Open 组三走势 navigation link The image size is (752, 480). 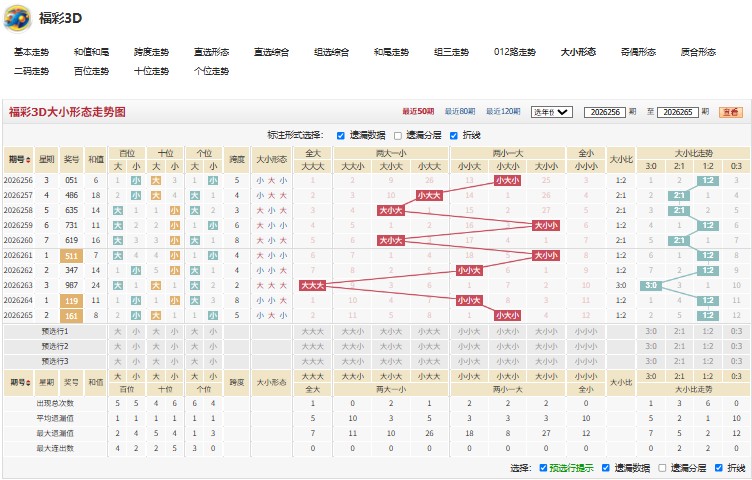tap(451, 52)
